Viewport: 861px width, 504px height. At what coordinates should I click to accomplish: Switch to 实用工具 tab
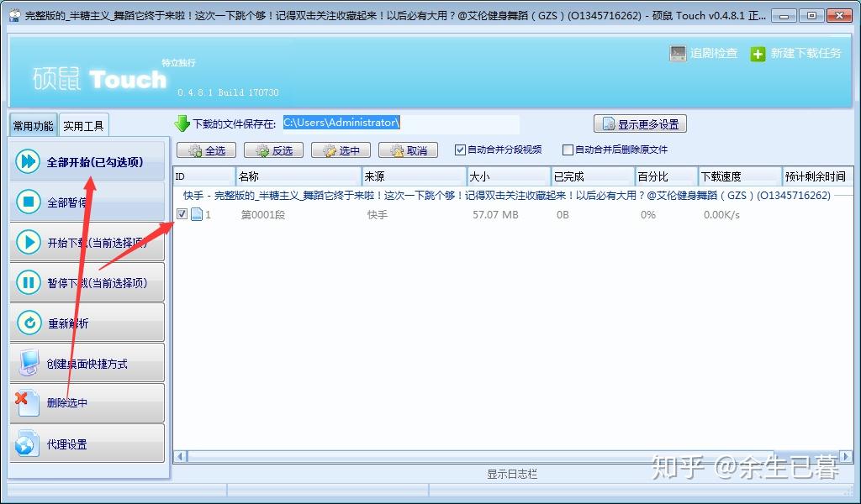[83, 126]
